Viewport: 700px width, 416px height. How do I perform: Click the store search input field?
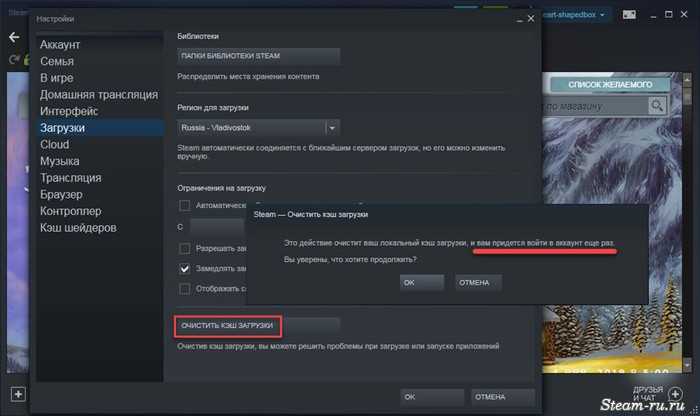point(595,106)
